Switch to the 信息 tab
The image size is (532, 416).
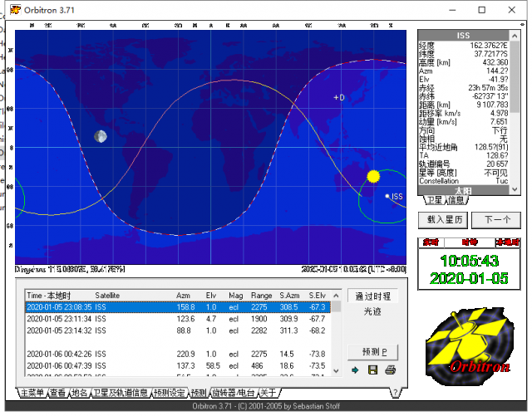(456, 200)
